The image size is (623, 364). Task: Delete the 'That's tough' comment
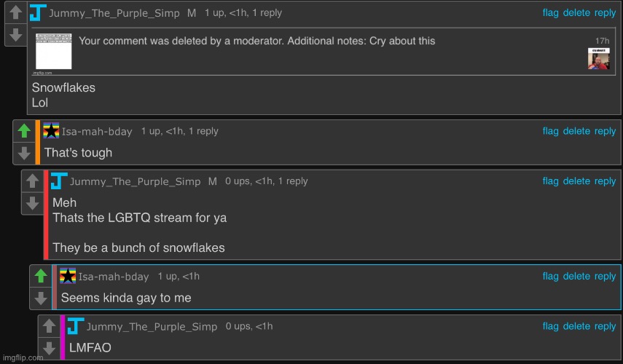(x=576, y=131)
